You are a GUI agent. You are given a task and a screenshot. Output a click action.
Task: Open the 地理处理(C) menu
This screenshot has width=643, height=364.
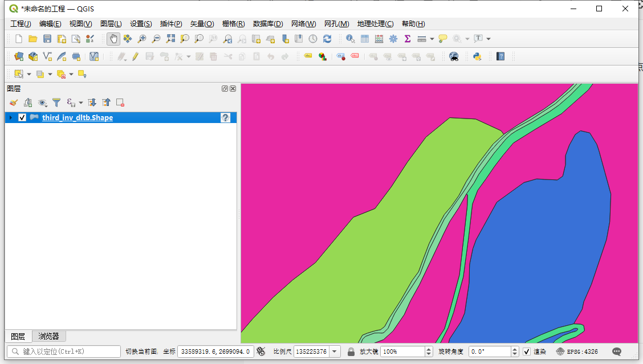[x=375, y=24]
